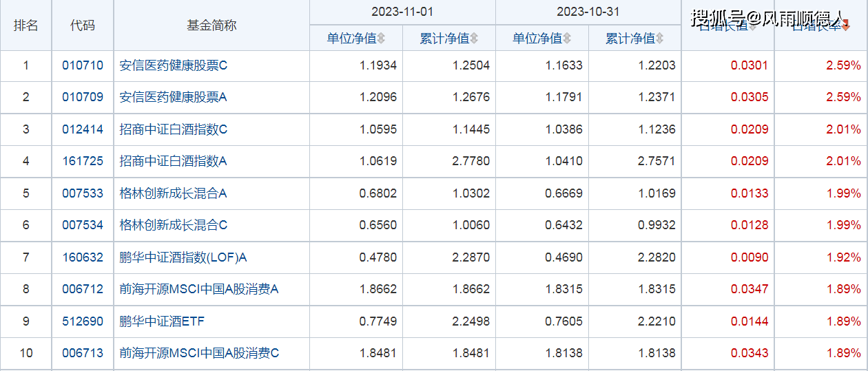Open 招商中证白酒指数C fund page

point(173,129)
